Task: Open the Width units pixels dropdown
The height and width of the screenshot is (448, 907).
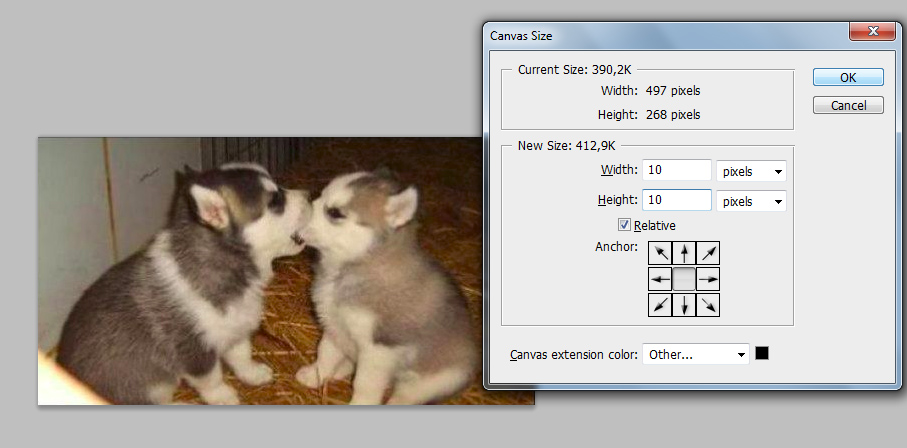Action: tap(751, 171)
